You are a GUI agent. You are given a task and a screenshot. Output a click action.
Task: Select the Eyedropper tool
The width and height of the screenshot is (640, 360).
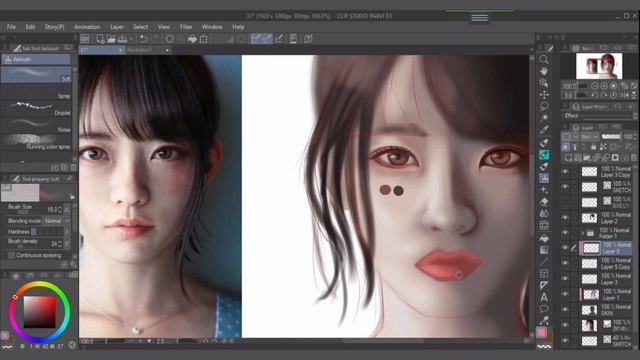(x=544, y=131)
